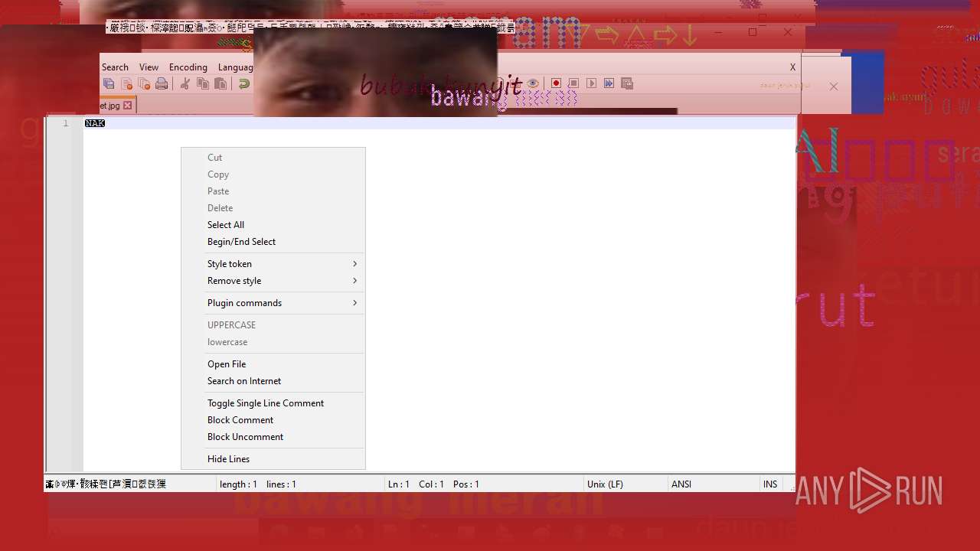Click line number 1 in the margin
Screen dimensions: 980x551
pyautogui.click(x=66, y=123)
